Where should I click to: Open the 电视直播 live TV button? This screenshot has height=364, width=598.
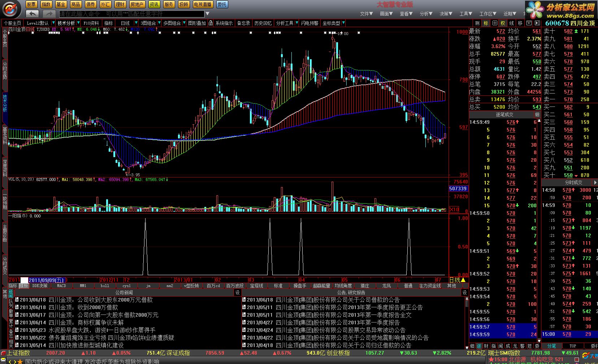coord(203,4)
